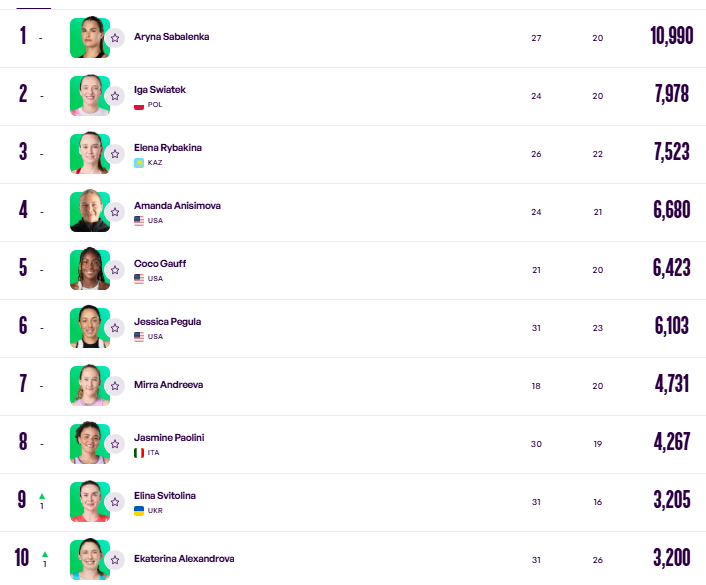Toggle the favorite star for Coco Gauff

coord(115,270)
